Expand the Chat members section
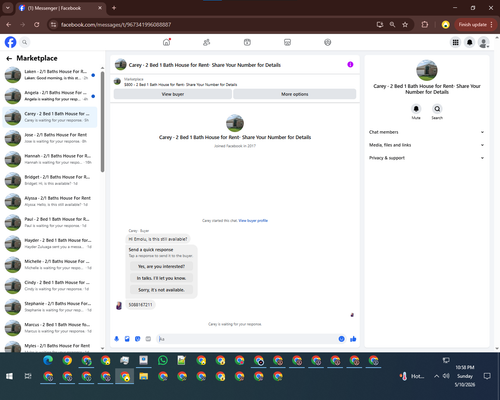Viewport: 500px width, 400px height. [427, 132]
